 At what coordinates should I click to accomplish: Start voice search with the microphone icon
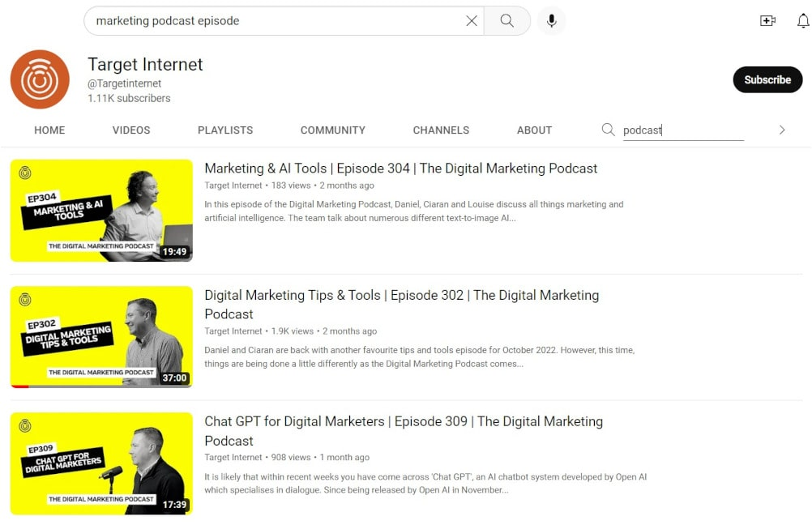coord(552,21)
